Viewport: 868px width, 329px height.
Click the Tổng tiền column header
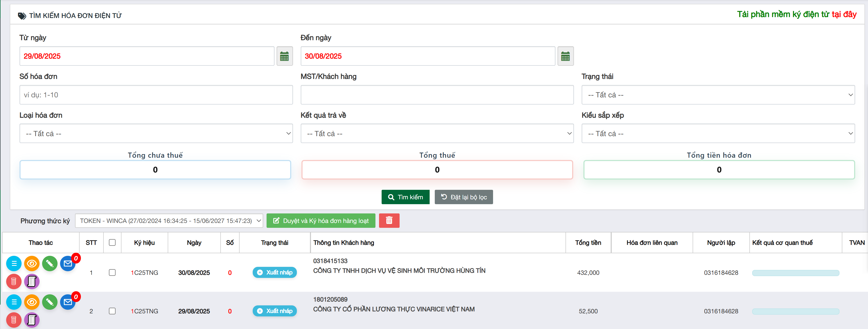(588, 242)
